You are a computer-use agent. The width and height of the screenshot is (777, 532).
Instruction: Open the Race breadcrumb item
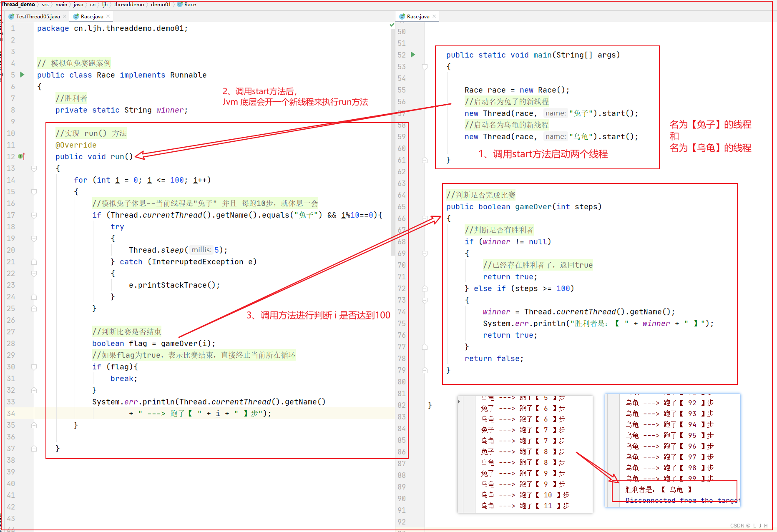(x=190, y=5)
